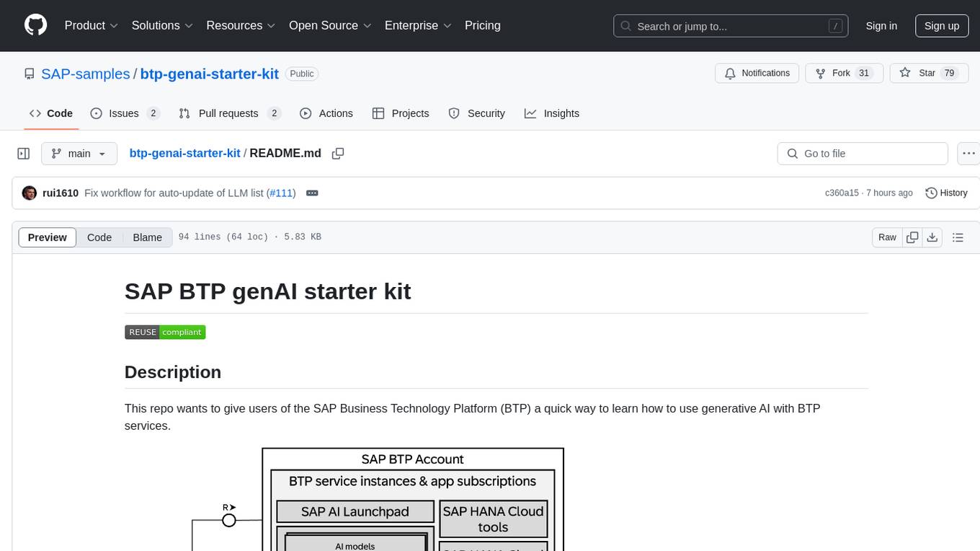Expand the Solutions menu
The height and width of the screenshot is (551, 980).
click(x=162, y=25)
